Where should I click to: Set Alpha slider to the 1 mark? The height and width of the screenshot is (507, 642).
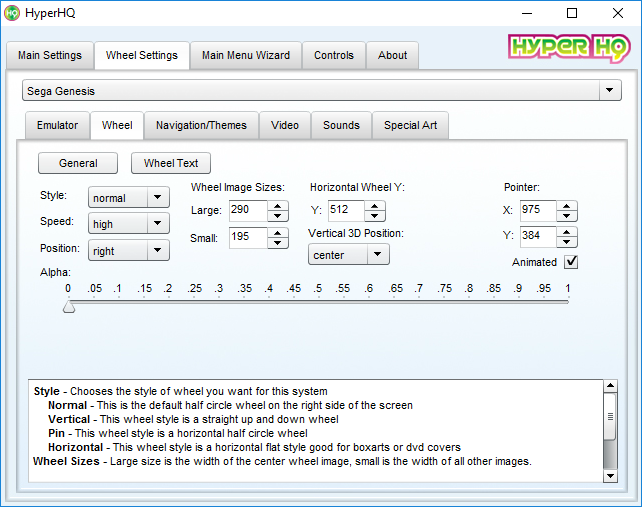(x=567, y=302)
